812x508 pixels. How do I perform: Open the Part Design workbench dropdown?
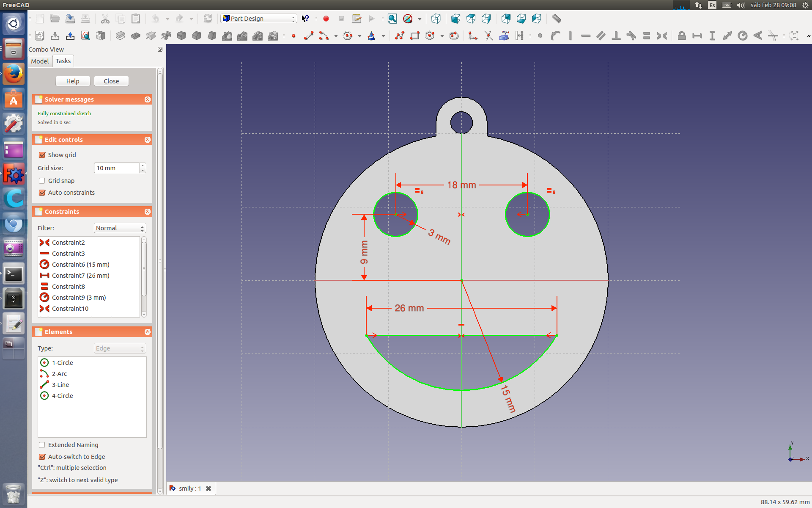click(258, 19)
